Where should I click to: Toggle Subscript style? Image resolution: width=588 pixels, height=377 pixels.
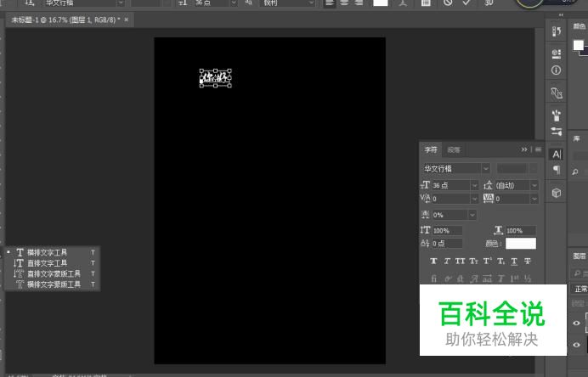(x=500, y=262)
